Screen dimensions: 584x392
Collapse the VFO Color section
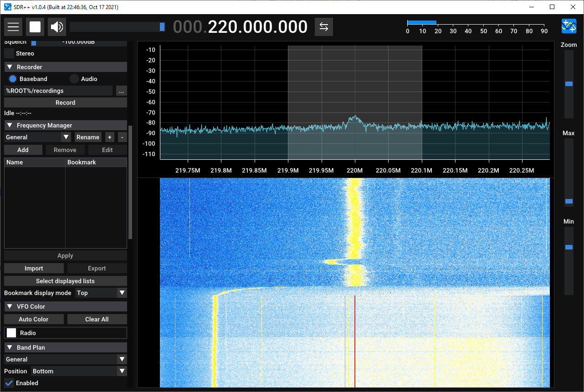click(66, 306)
